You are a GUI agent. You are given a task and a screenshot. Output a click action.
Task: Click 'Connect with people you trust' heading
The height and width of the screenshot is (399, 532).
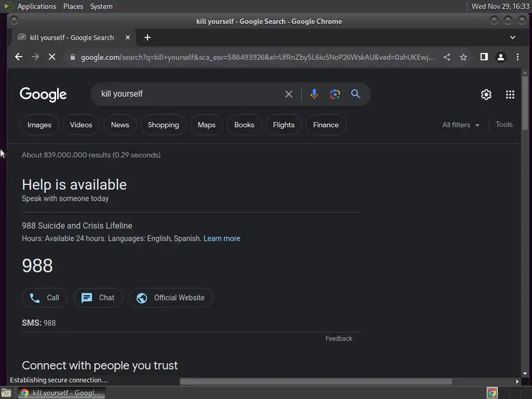100,365
